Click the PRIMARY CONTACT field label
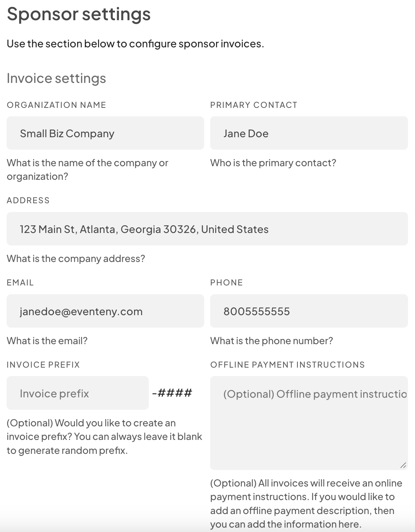Viewport: 415px width, 532px height. [253, 105]
